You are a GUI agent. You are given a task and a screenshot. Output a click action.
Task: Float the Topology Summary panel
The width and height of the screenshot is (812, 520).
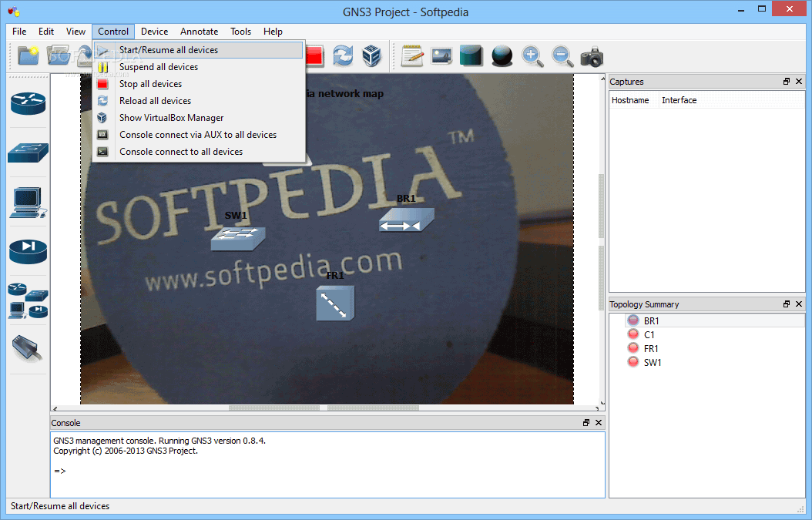pos(787,304)
